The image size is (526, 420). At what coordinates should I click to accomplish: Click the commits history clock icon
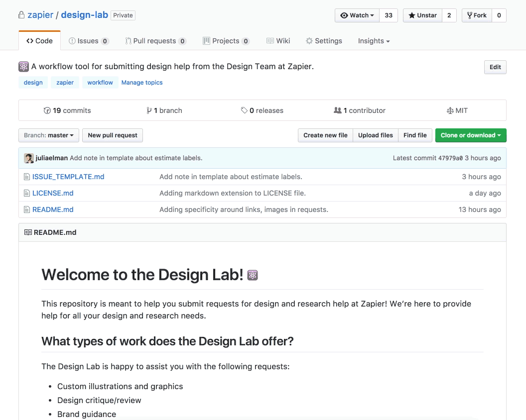pyautogui.click(x=47, y=110)
